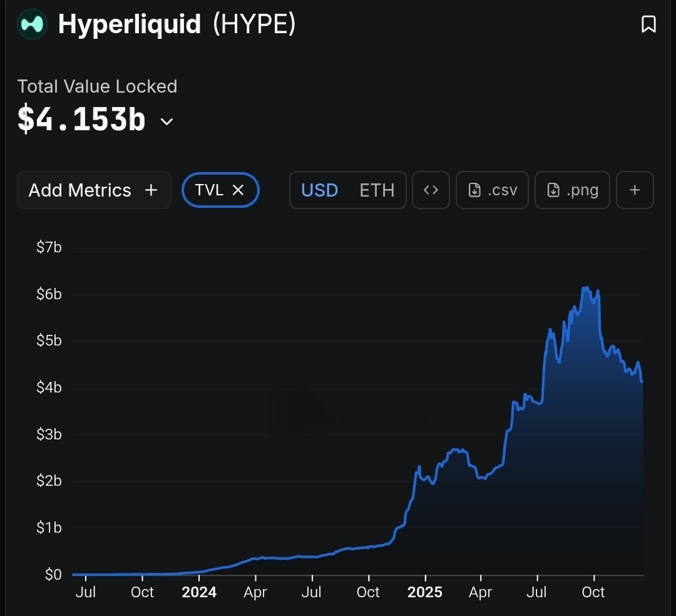Click the plus button beside .png
The image size is (676, 616).
635,190
